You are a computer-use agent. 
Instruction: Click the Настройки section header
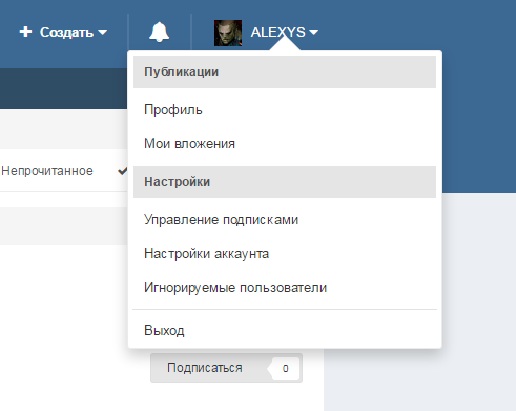(x=284, y=182)
